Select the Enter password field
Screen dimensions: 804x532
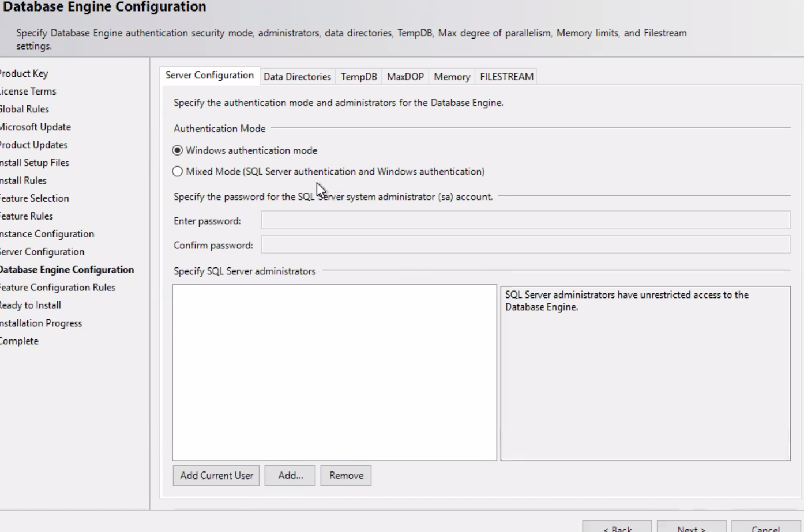point(525,220)
